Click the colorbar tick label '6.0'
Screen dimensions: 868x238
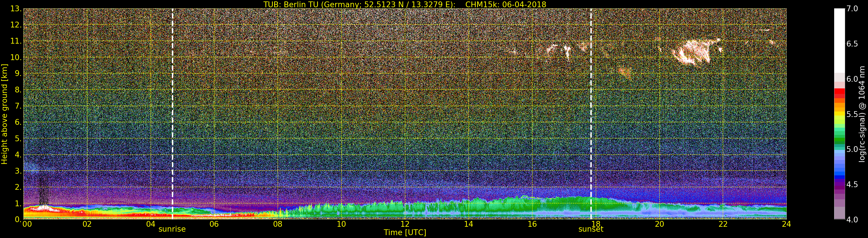tap(852, 79)
